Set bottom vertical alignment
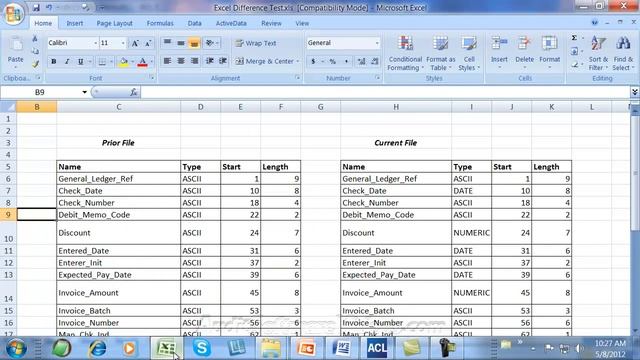Viewport: 640px width, 360px height. (194, 43)
